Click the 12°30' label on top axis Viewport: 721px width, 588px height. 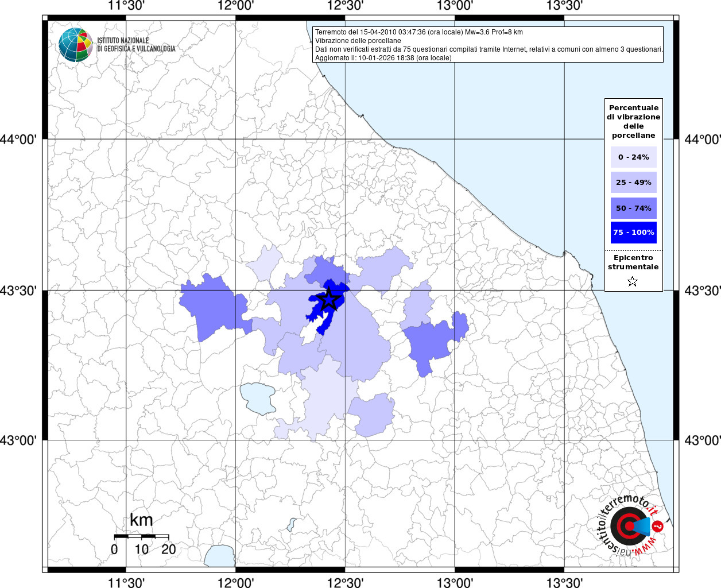coord(345,6)
